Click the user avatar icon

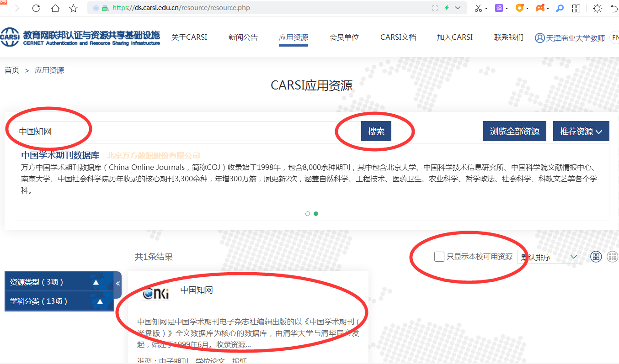(539, 38)
